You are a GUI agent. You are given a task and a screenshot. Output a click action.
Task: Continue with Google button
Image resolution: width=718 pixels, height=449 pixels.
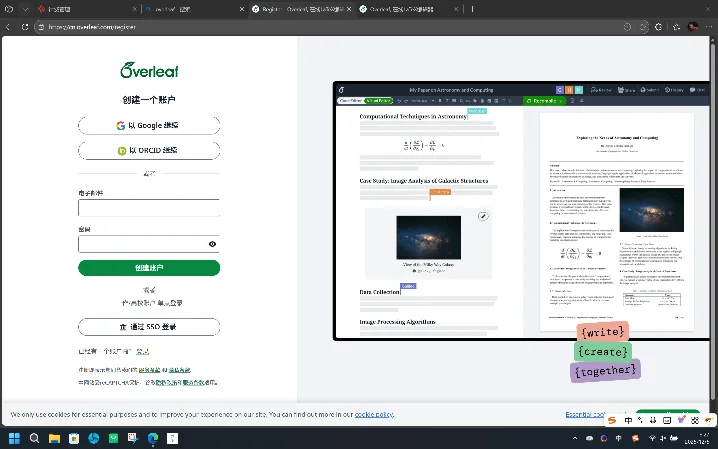coord(149,125)
